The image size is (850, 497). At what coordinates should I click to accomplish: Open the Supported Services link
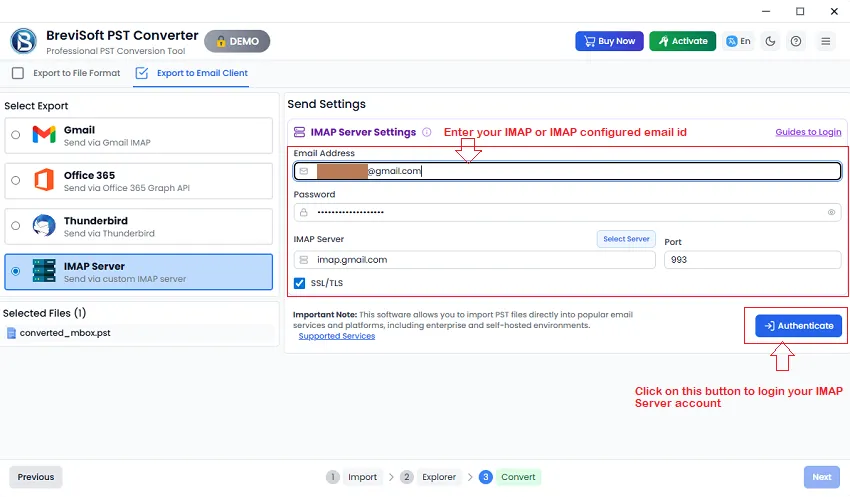(337, 336)
